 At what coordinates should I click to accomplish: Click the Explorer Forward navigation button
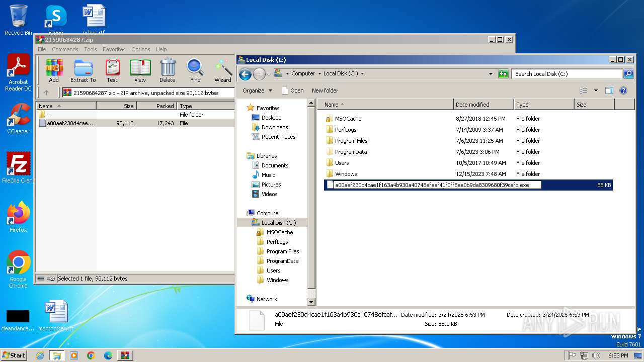click(259, 74)
